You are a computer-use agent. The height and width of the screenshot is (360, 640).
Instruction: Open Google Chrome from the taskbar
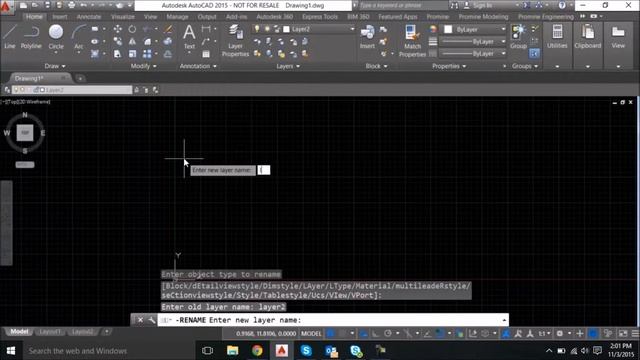tap(257, 350)
